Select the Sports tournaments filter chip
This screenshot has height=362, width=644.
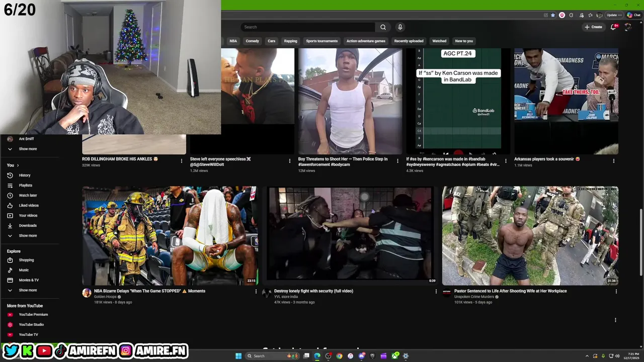point(322,41)
